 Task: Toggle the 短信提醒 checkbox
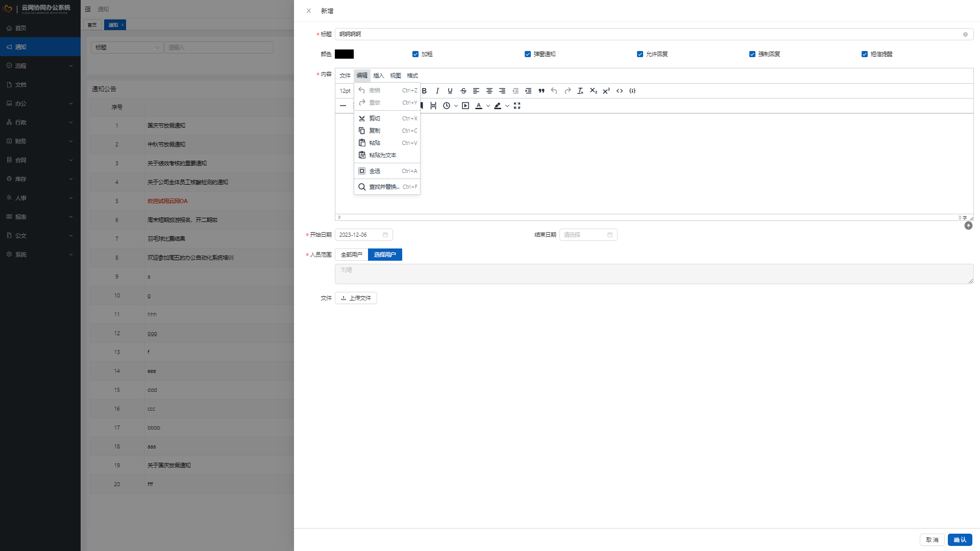[x=865, y=54]
